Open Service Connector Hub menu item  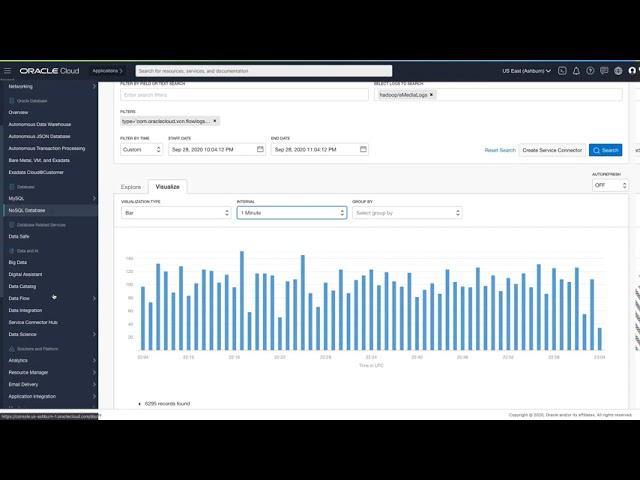33,322
